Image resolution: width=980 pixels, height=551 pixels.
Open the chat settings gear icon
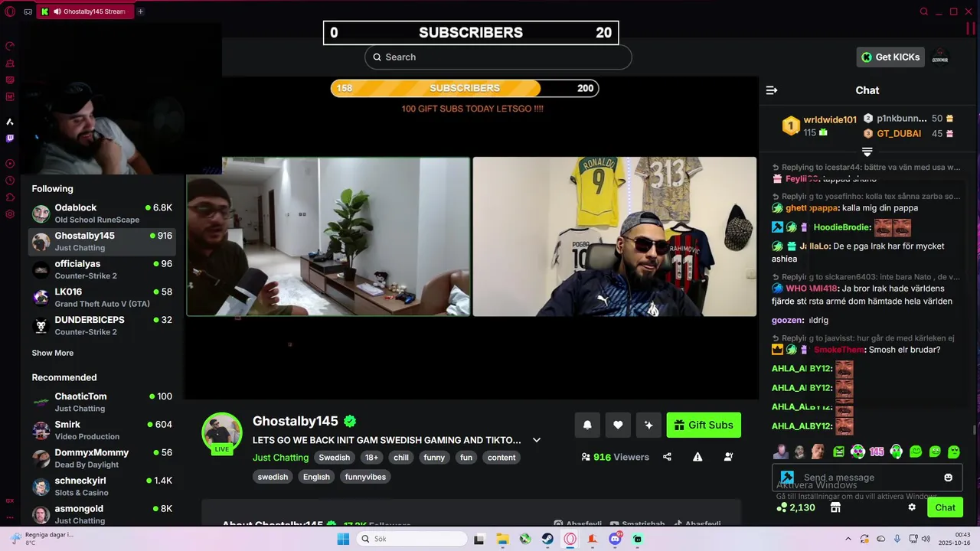tap(912, 507)
